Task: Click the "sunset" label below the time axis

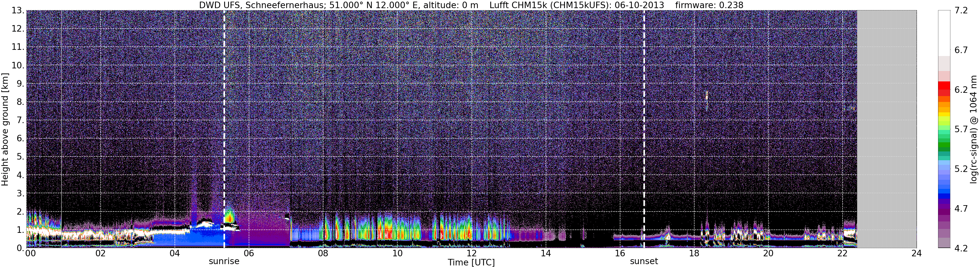Action: pyautogui.click(x=644, y=262)
